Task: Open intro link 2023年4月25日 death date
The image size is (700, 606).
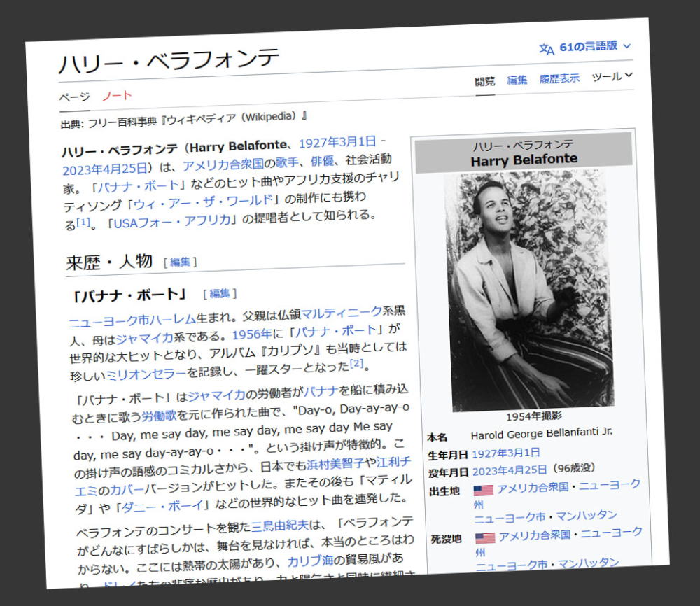Action: (105, 169)
